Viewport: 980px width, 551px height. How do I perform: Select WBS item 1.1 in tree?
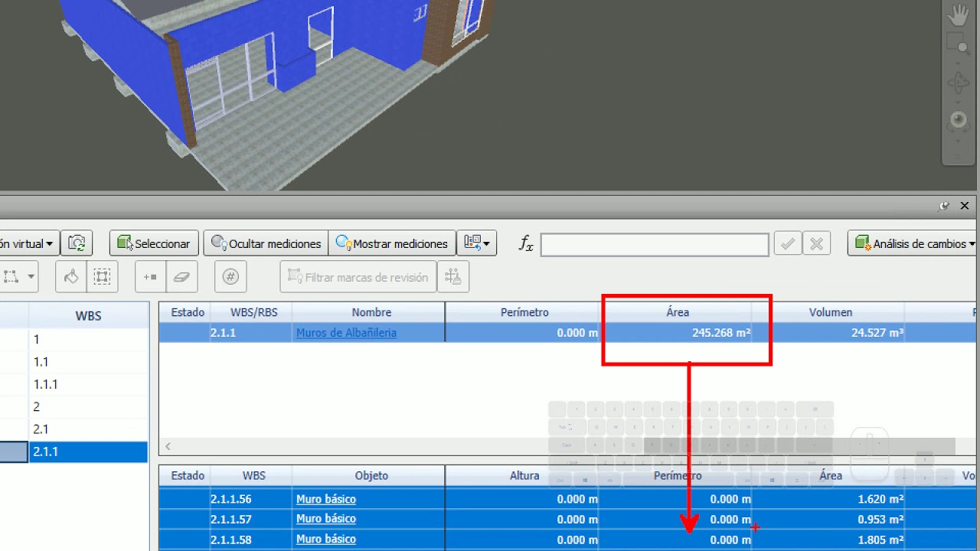click(x=88, y=362)
